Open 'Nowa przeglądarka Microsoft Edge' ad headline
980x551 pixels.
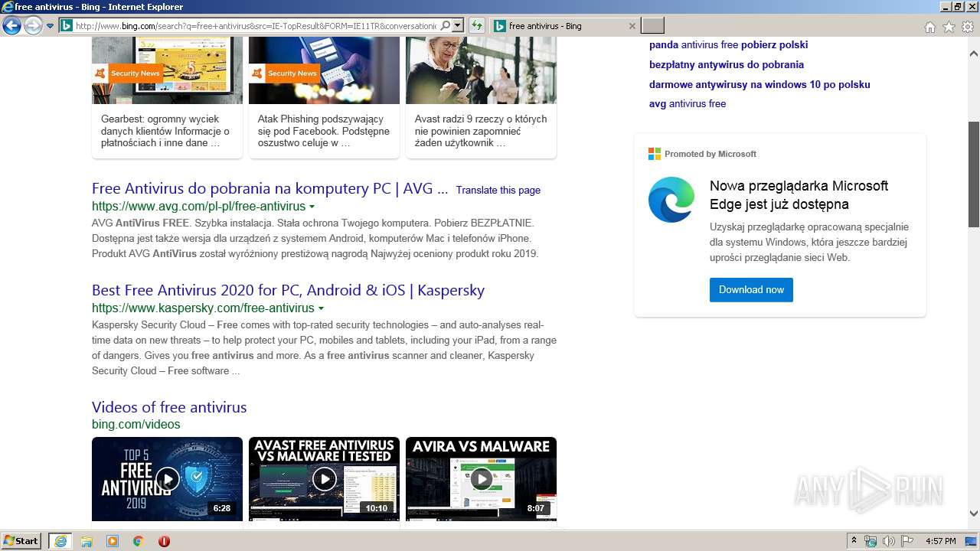[x=799, y=195]
